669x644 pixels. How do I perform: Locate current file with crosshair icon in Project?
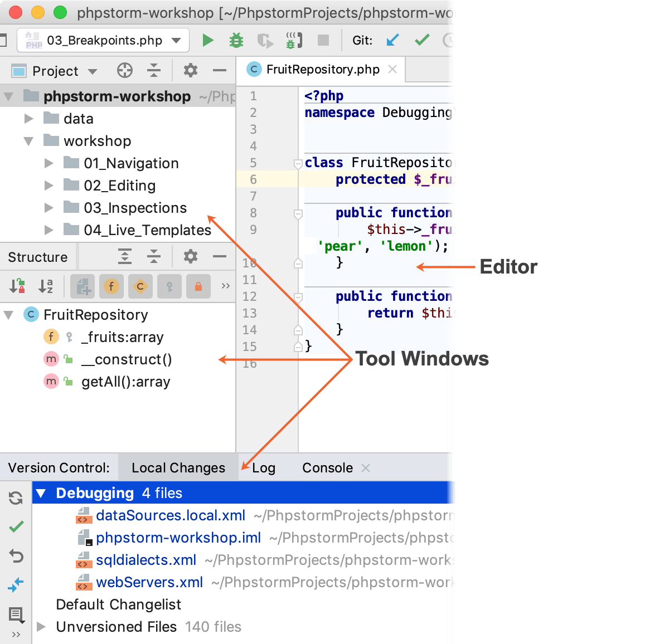[125, 70]
